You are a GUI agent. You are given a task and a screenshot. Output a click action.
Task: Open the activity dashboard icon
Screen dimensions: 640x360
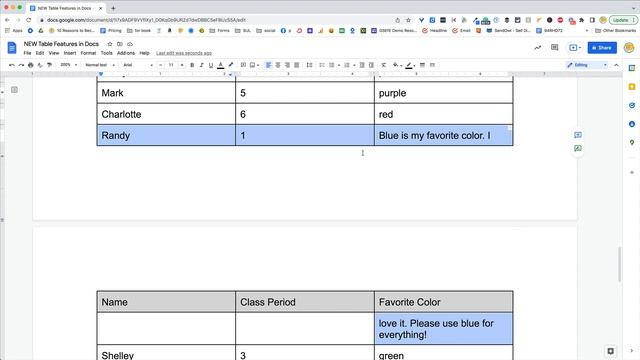tap(538, 48)
